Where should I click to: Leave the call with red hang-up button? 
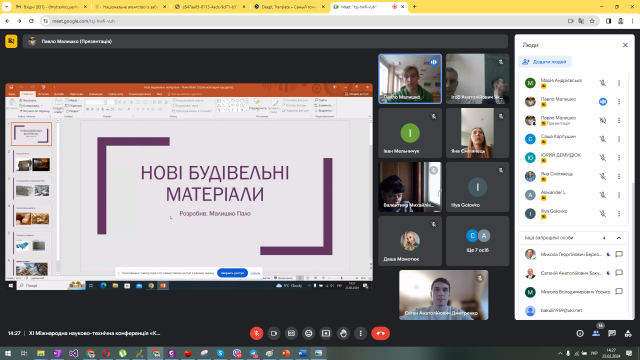coord(380,333)
